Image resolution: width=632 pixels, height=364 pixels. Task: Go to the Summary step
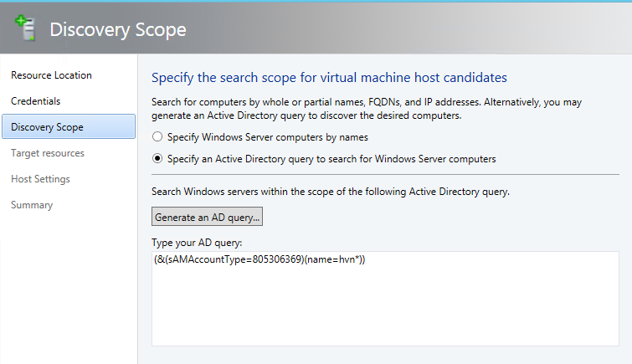[32, 205]
